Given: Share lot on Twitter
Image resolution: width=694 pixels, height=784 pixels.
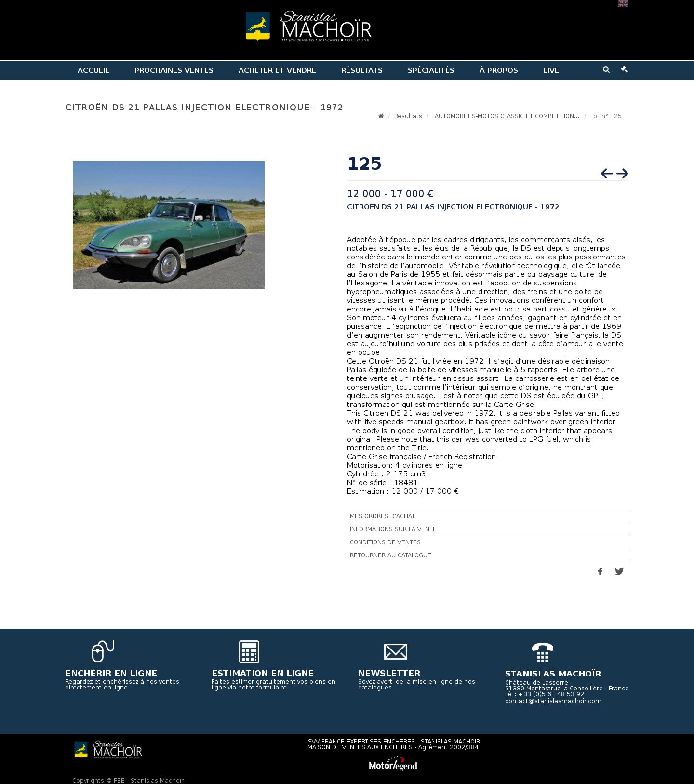Looking at the screenshot, I should [619, 572].
